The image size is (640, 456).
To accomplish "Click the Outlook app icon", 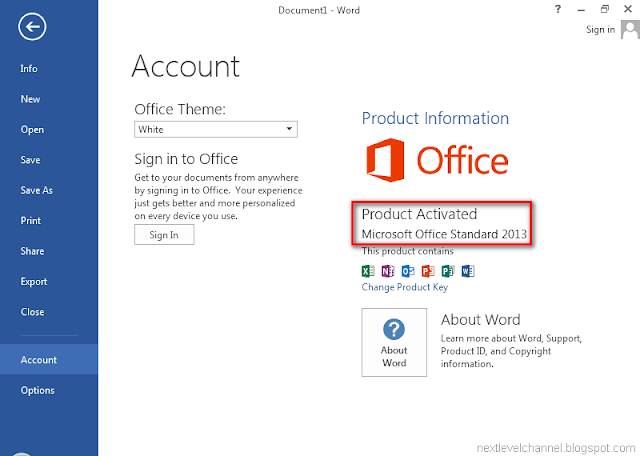I will 408,271.
